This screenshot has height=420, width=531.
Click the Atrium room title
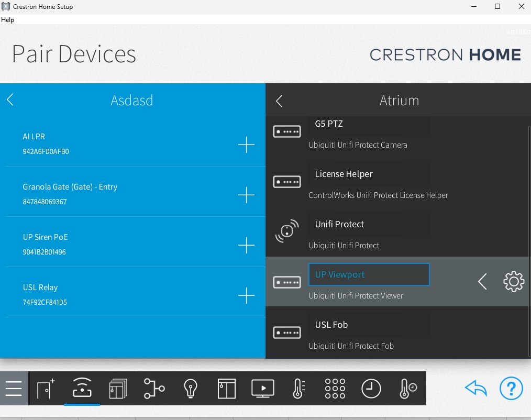pyautogui.click(x=399, y=101)
